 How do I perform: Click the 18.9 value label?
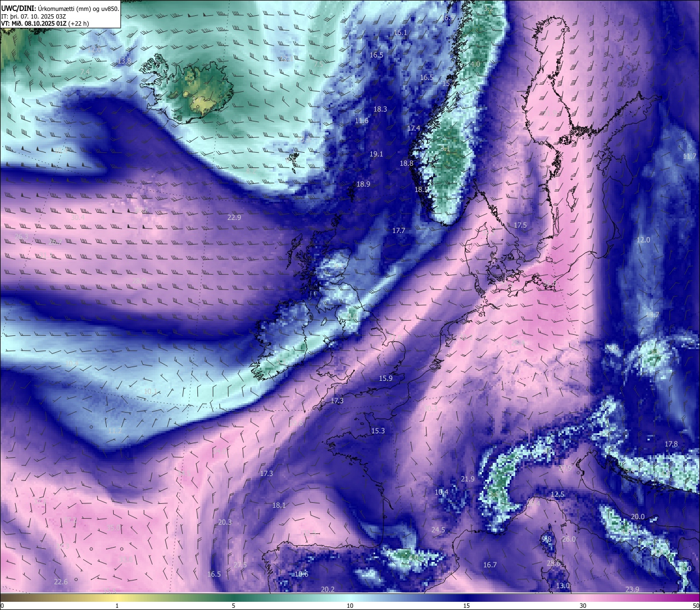(363, 184)
